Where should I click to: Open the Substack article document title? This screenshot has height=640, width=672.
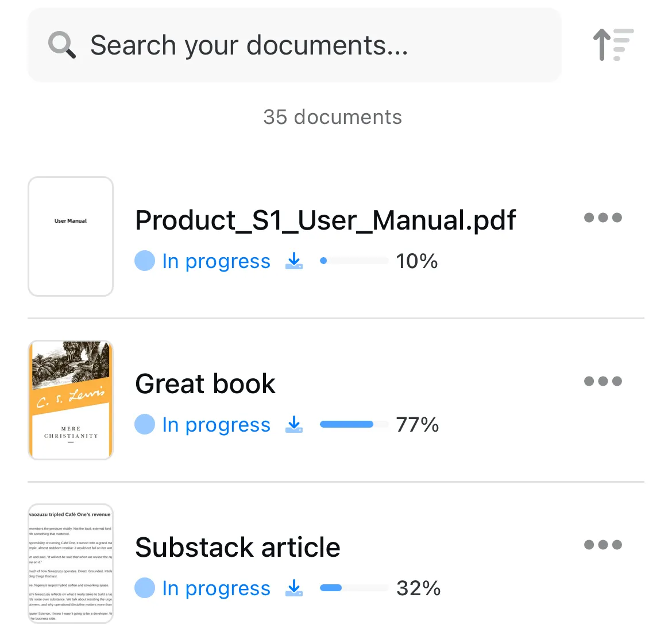pos(237,548)
